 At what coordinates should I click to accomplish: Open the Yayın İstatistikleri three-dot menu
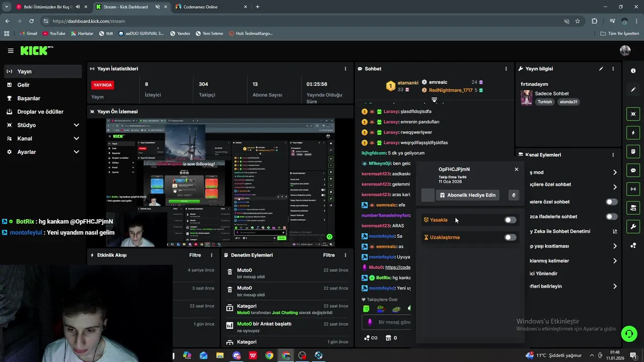[345, 69]
